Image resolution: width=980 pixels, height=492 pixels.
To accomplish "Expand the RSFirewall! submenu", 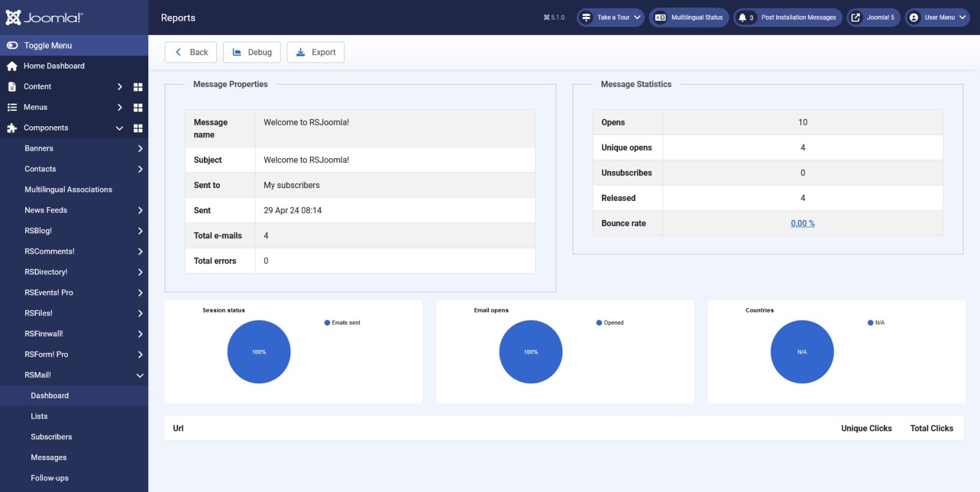I will (140, 334).
